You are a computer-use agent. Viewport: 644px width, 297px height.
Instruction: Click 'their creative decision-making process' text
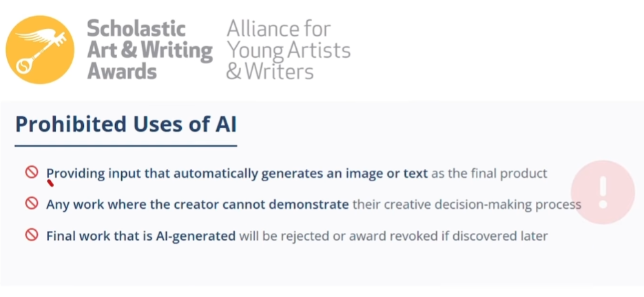(466, 205)
